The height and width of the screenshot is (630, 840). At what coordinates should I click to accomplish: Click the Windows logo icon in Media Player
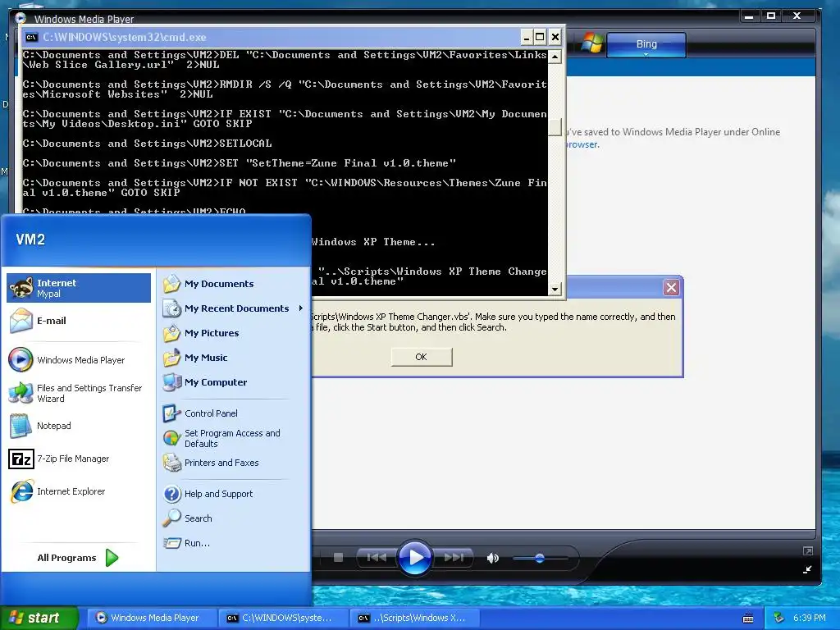coord(591,43)
